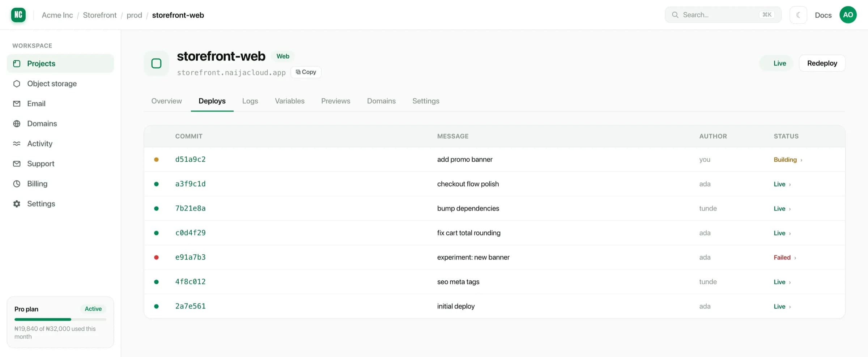Expand Live status for checkout flow polish

click(x=790, y=184)
